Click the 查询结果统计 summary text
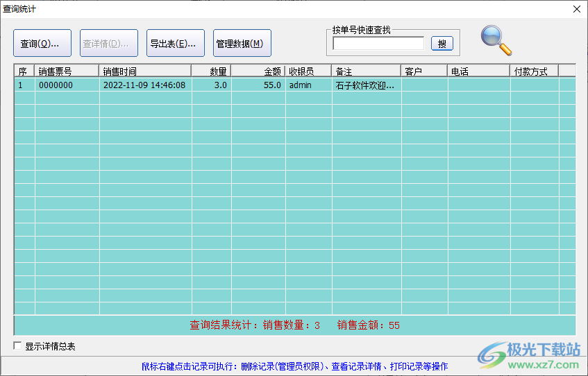Image resolution: width=588 pixels, height=376 pixels. 294,325
